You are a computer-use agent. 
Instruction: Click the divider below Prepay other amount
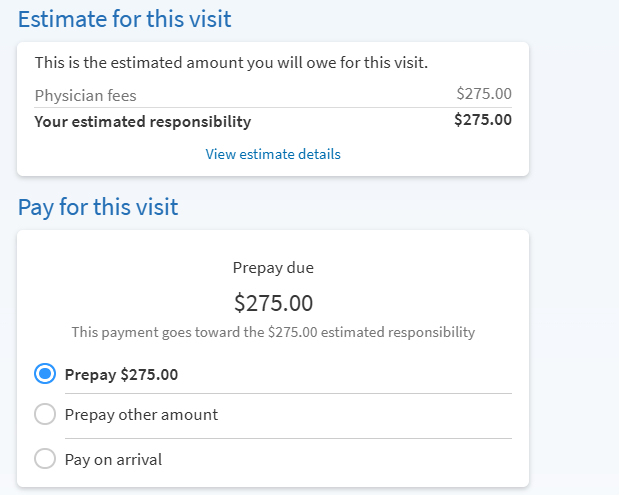click(x=288, y=438)
